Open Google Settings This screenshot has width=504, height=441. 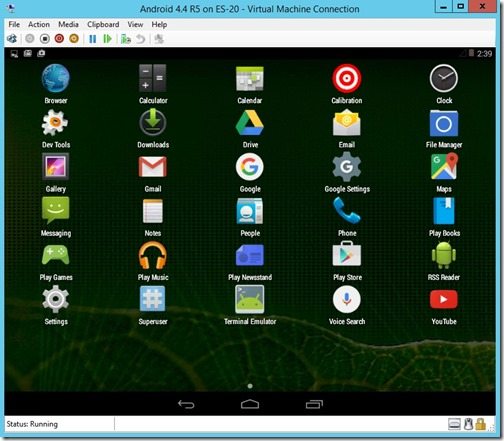point(347,167)
